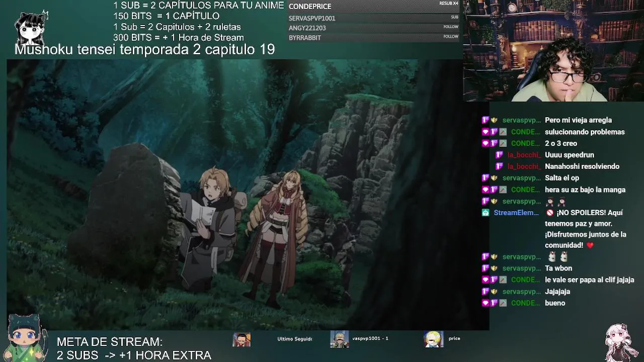Click chat message 'Uuuu speedrun'

tap(570, 155)
